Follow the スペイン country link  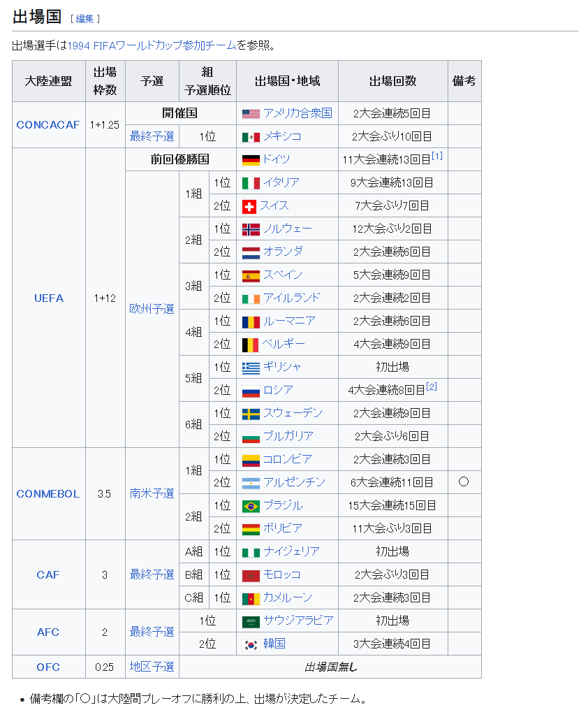(x=283, y=275)
